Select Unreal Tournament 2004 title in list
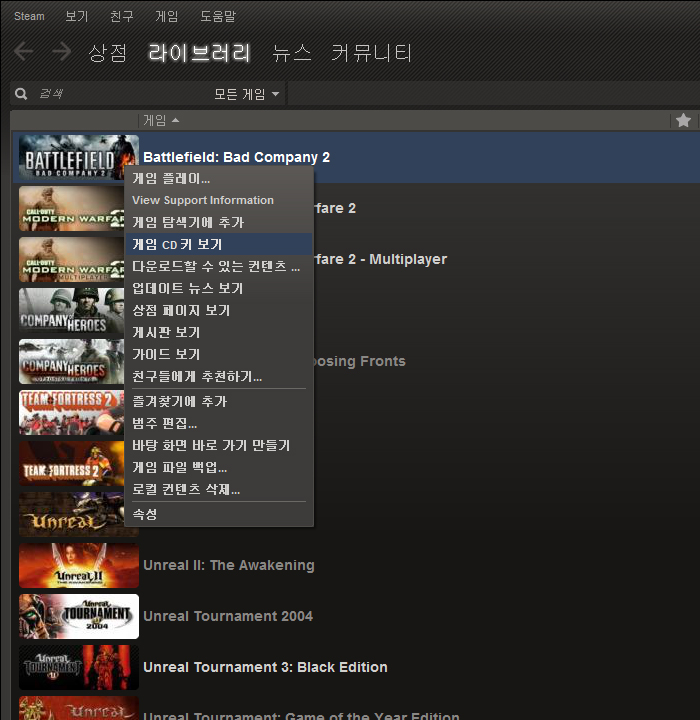The image size is (700, 720). [228, 616]
